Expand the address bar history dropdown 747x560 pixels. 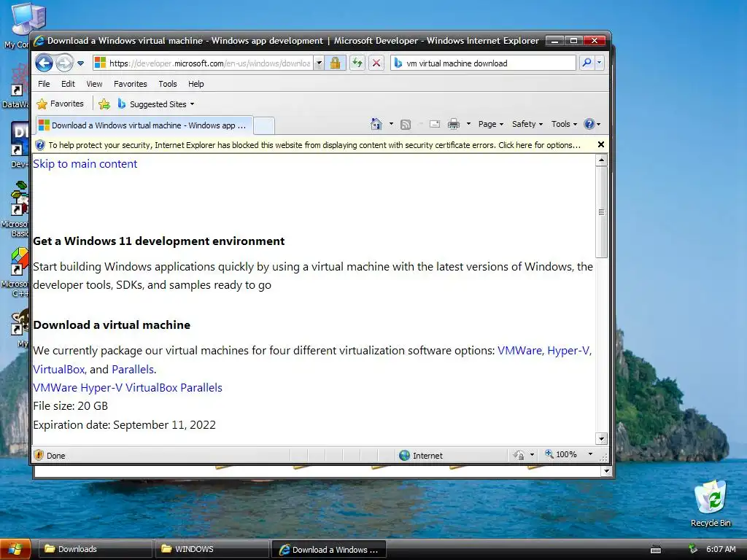[320, 63]
